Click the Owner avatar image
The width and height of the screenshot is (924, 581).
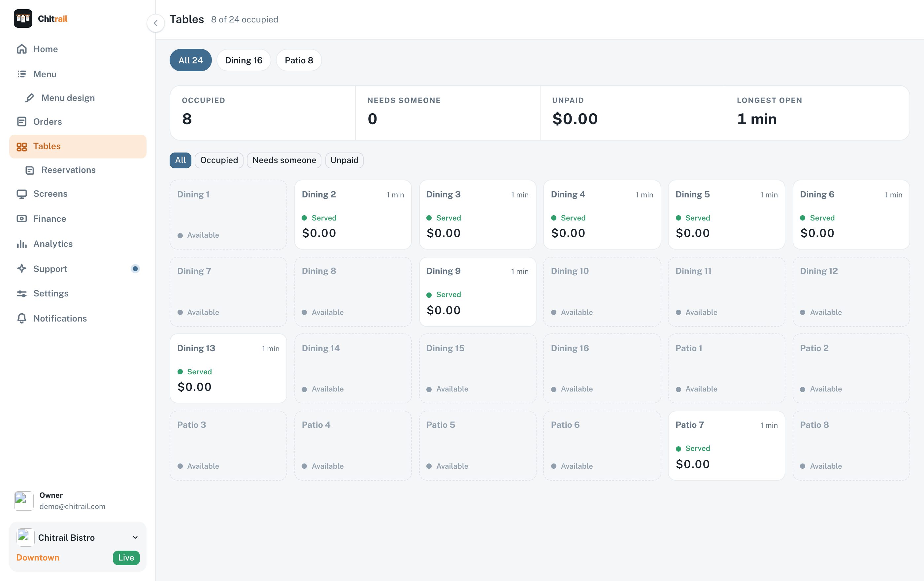[x=23, y=501]
